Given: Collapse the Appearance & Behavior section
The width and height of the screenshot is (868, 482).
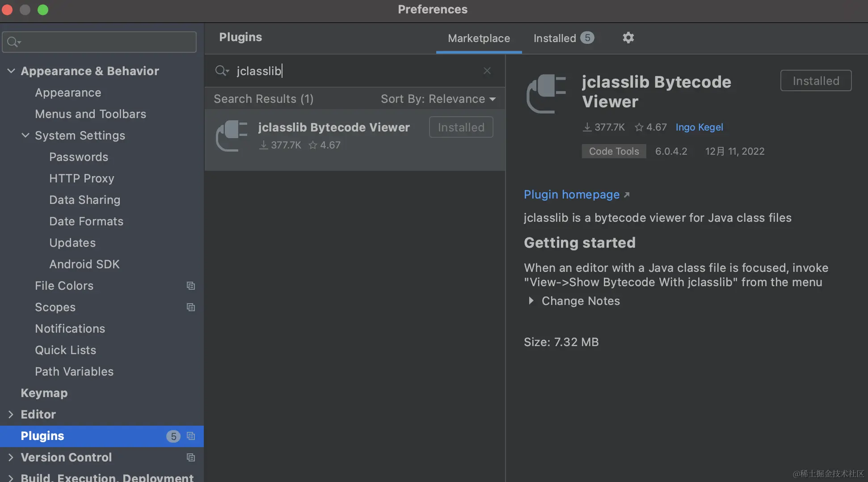Looking at the screenshot, I should 11,71.
